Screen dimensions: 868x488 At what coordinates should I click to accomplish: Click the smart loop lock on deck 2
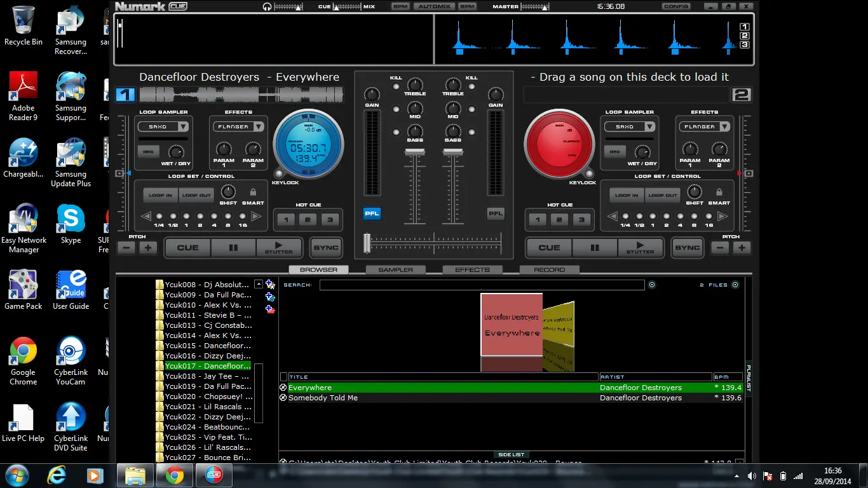719,193
